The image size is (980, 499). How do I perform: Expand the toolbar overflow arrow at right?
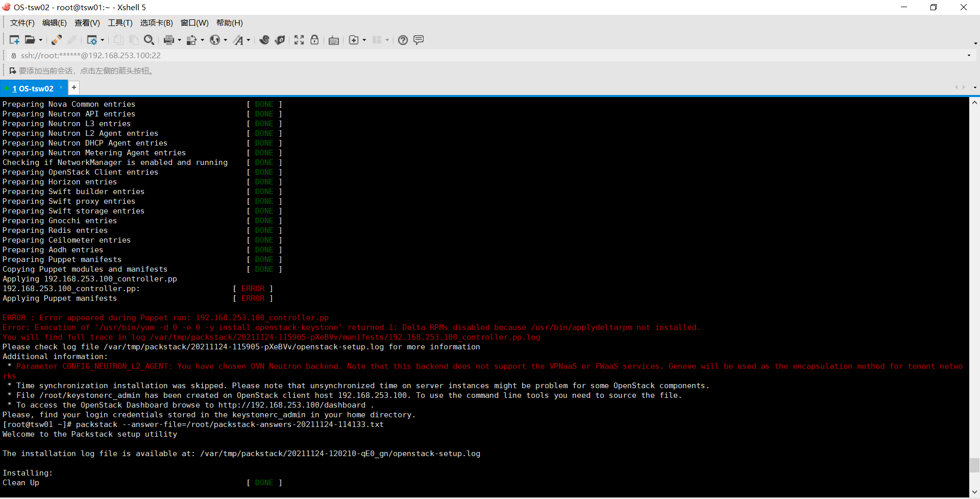coord(975,43)
